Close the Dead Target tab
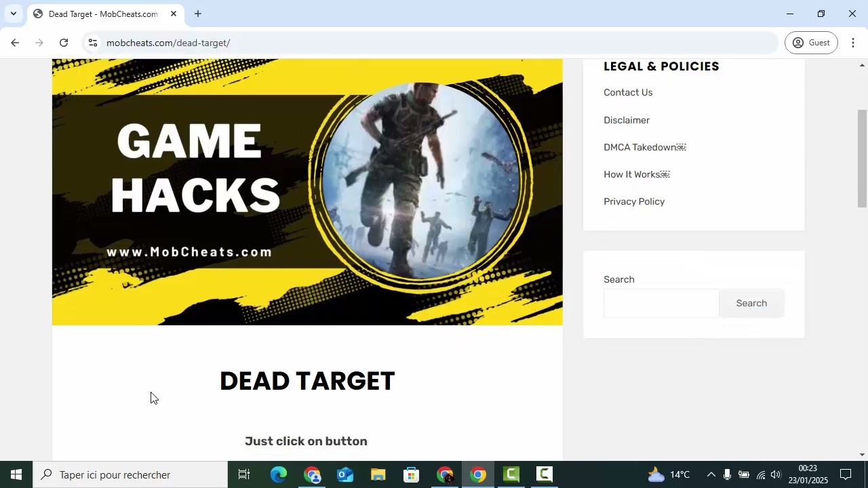This screenshot has width=868, height=488. (174, 14)
